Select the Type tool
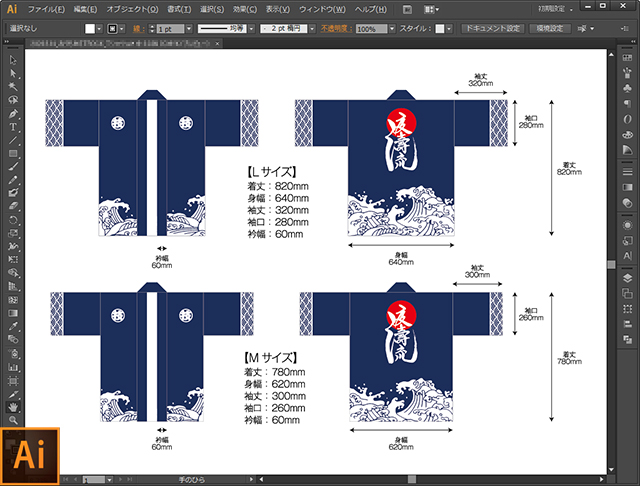 (x=13, y=127)
